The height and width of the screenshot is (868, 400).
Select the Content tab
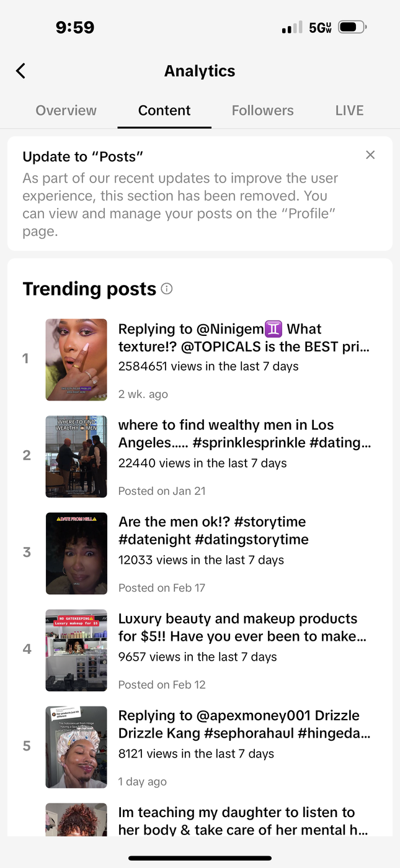(x=164, y=111)
